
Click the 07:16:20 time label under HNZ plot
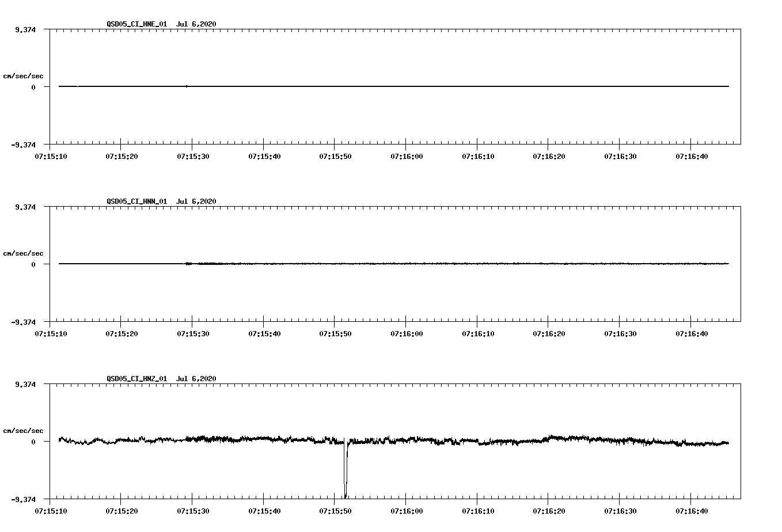coord(548,511)
